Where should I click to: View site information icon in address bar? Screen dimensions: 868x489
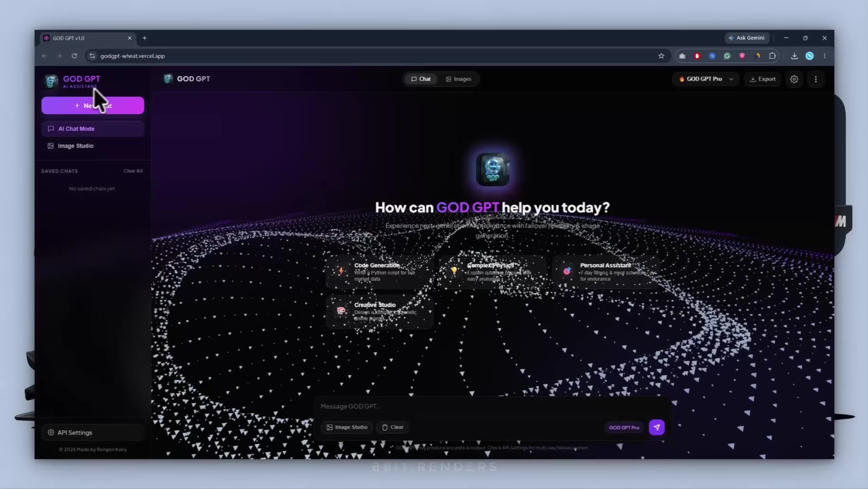click(x=92, y=56)
